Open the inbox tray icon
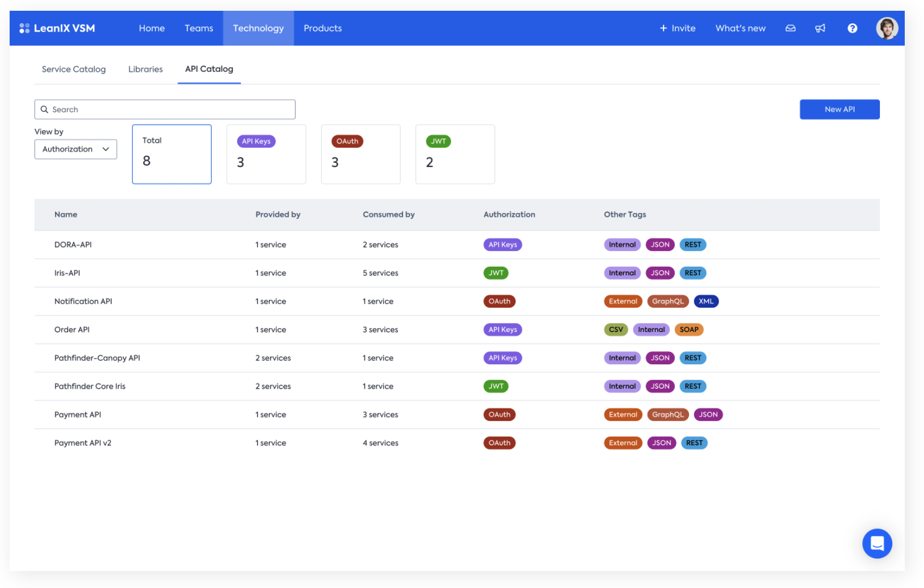 point(790,28)
